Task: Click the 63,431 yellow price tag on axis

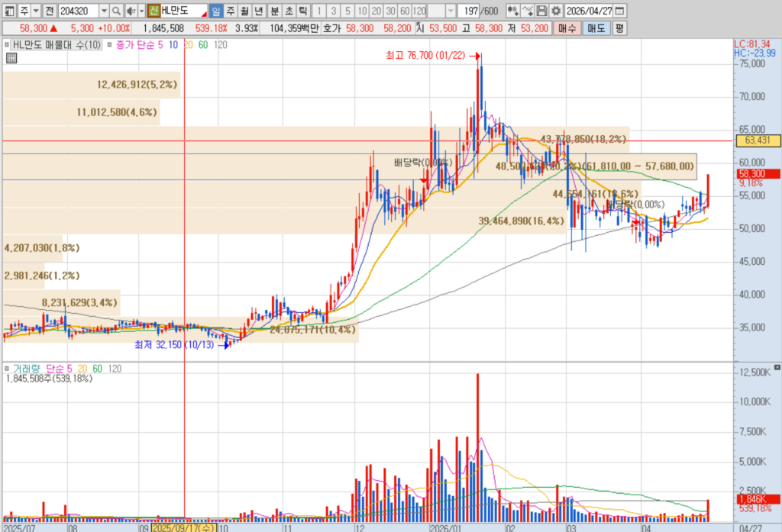Action: pyautogui.click(x=758, y=140)
